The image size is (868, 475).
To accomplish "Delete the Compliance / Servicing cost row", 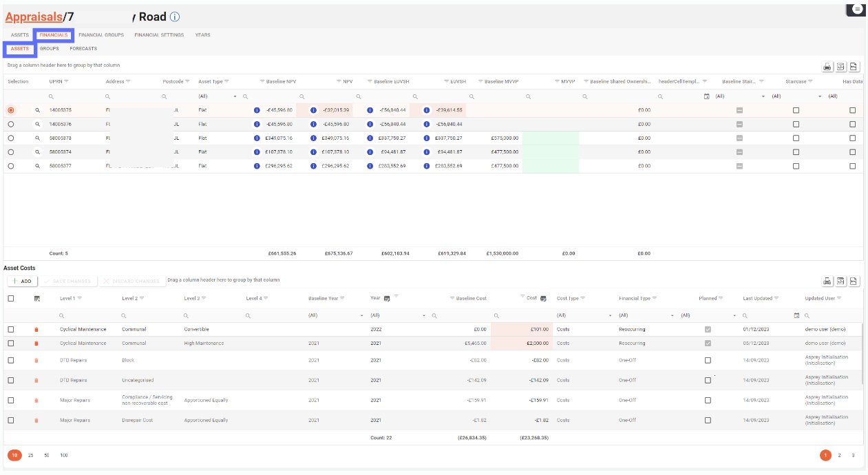I will tap(36, 400).
